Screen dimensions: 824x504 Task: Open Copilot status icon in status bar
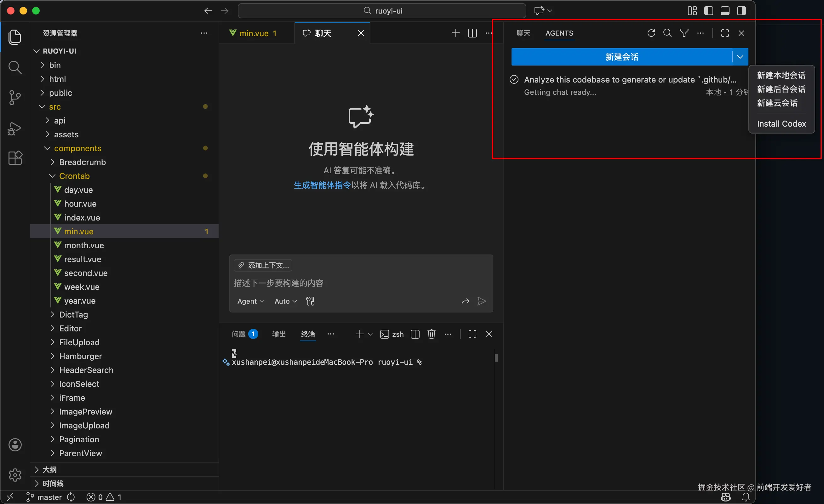coord(725,497)
